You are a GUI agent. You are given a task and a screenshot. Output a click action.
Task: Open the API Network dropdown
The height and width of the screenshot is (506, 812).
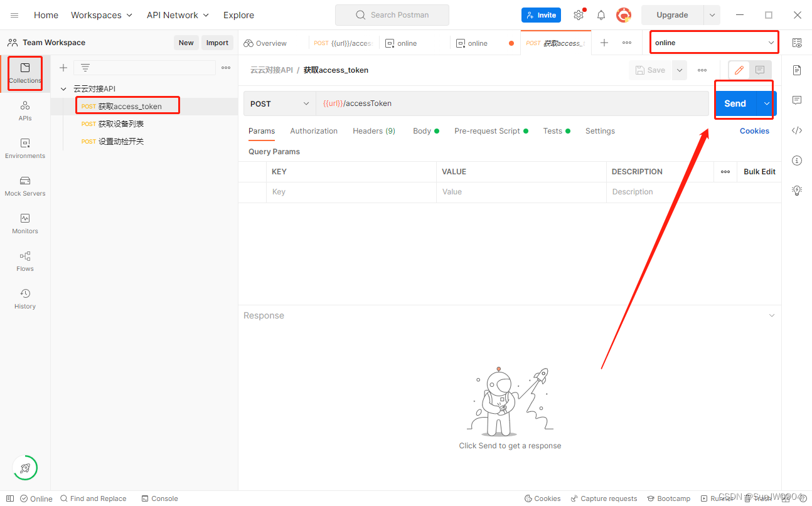[178, 15]
